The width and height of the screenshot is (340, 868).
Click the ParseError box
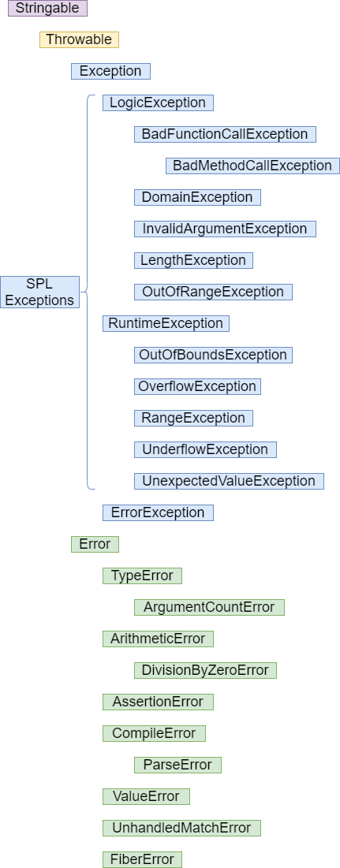[177, 765]
